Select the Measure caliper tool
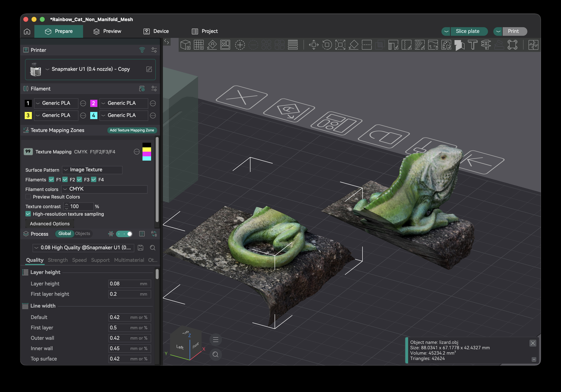This screenshot has height=392, width=561. point(486,45)
